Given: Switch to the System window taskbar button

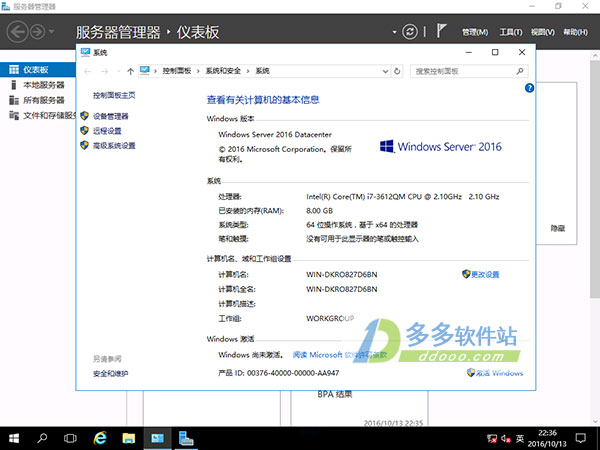Looking at the screenshot, I should click(x=157, y=438).
